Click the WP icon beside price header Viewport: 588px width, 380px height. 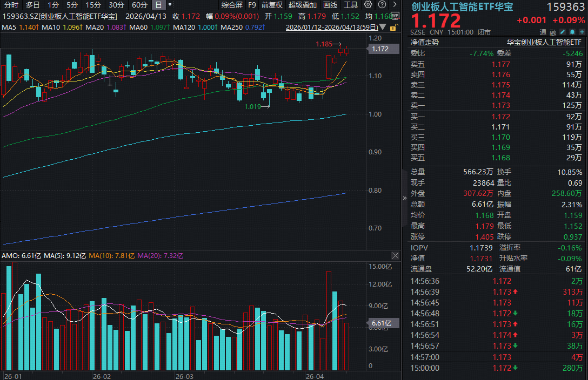pyautogui.click(x=395, y=16)
